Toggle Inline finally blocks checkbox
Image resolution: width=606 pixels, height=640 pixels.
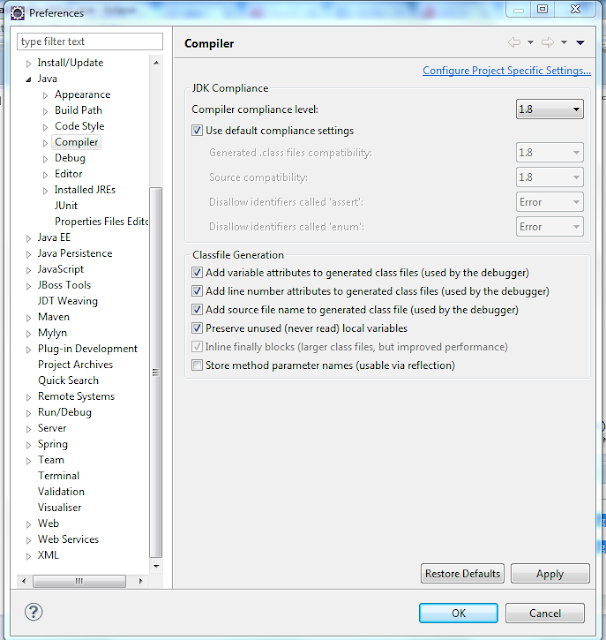[197, 347]
